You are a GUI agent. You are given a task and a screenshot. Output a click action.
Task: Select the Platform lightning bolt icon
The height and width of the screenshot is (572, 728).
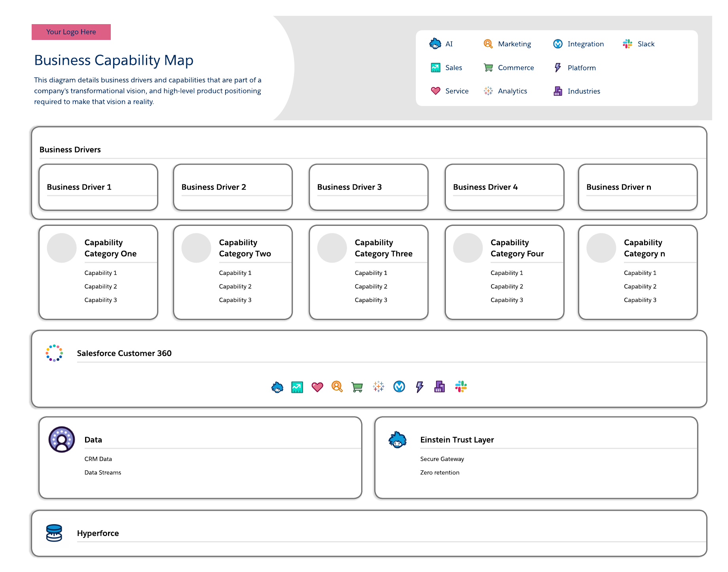[x=558, y=67]
